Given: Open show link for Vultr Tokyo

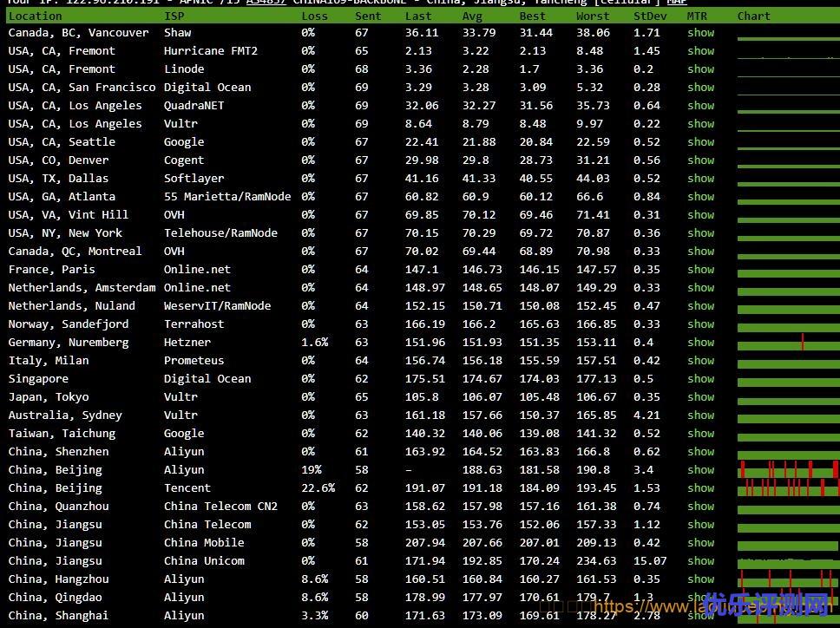Looking at the screenshot, I should click(x=700, y=397).
